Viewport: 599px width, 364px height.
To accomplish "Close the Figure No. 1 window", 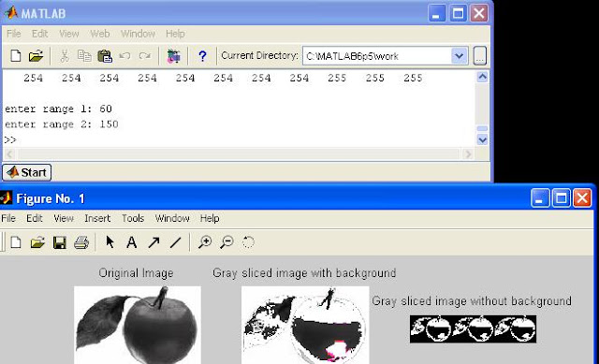I will pos(582,197).
